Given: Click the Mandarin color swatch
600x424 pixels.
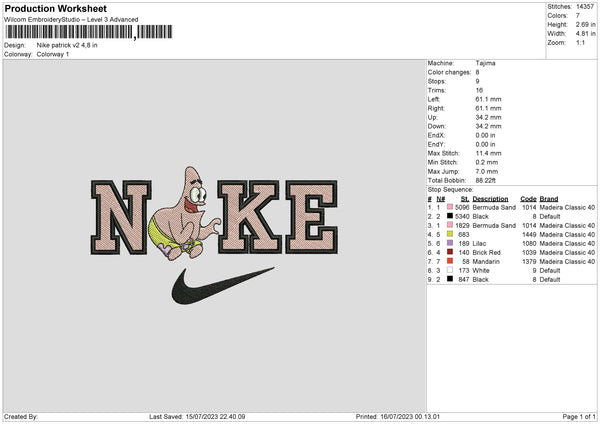Looking at the screenshot, I should pyautogui.click(x=450, y=261).
